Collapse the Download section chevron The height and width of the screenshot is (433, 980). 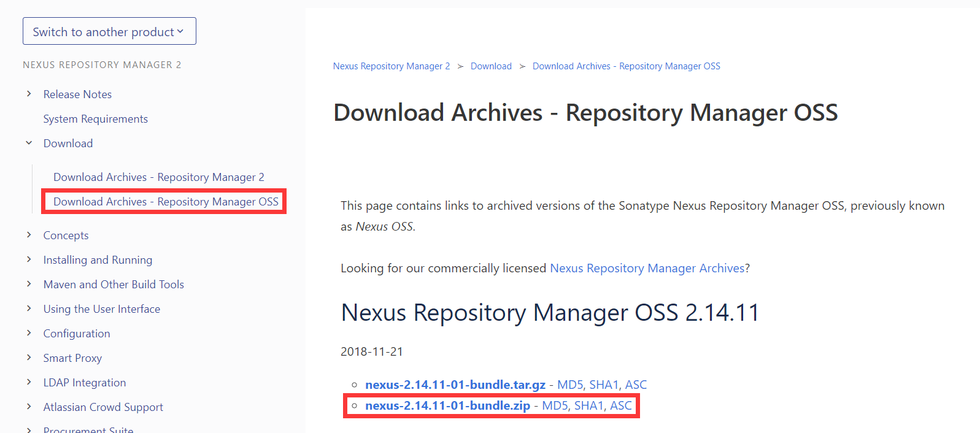click(29, 143)
